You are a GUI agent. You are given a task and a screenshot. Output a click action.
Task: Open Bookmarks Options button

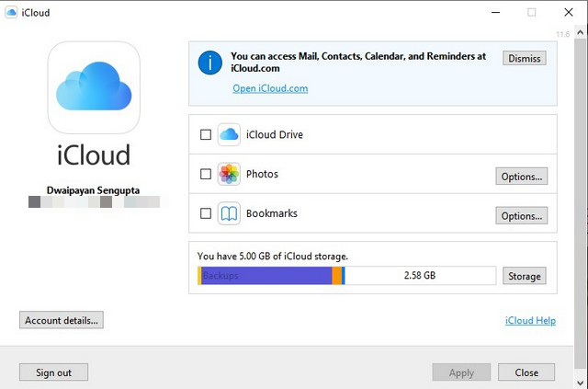coord(522,216)
